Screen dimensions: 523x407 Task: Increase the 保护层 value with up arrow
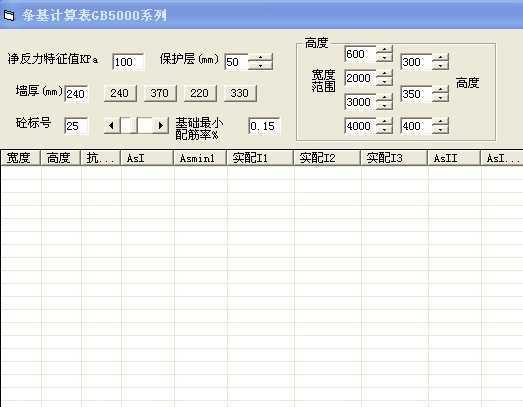tap(260, 57)
